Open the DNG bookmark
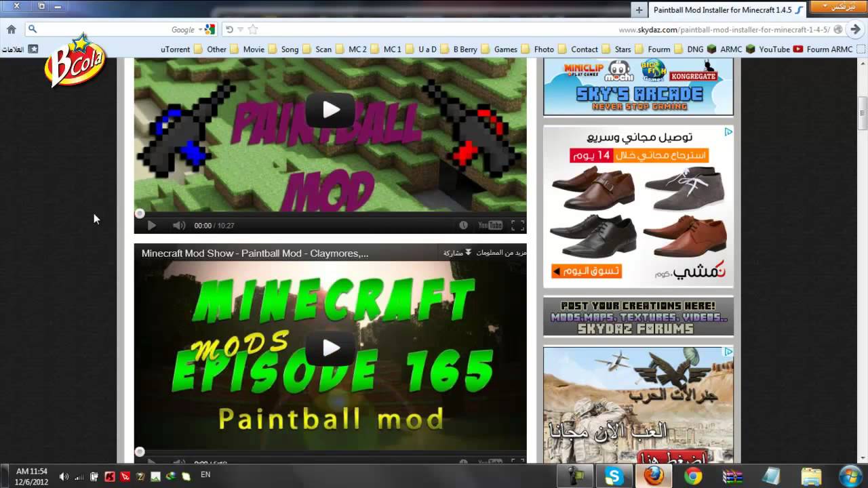The image size is (868, 488). click(x=701, y=49)
